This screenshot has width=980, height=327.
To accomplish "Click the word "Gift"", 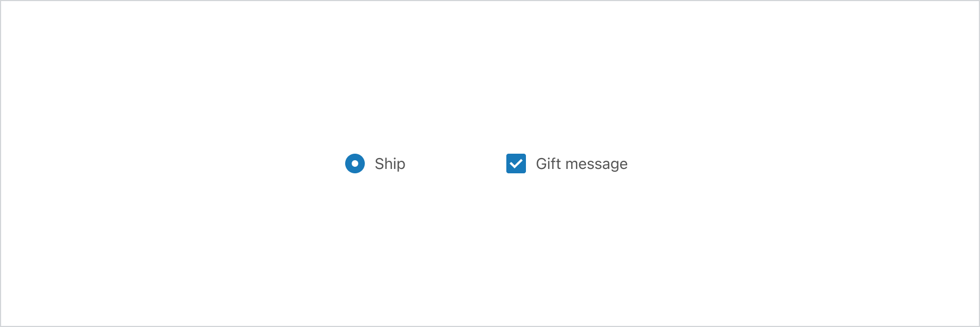I will coord(548,163).
